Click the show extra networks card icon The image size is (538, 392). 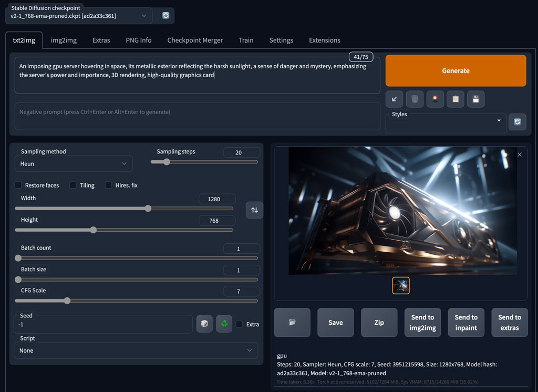435,99
